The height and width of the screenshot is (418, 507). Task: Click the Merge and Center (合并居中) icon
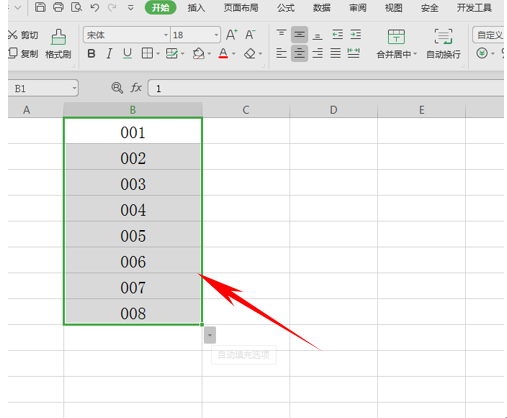pyautogui.click(x=396, y=44)
